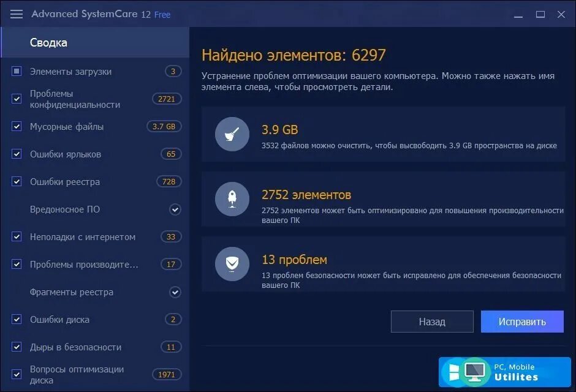Click the 2752 элементов heading
This screenshot has width=576, height=392.
(306, 195)
